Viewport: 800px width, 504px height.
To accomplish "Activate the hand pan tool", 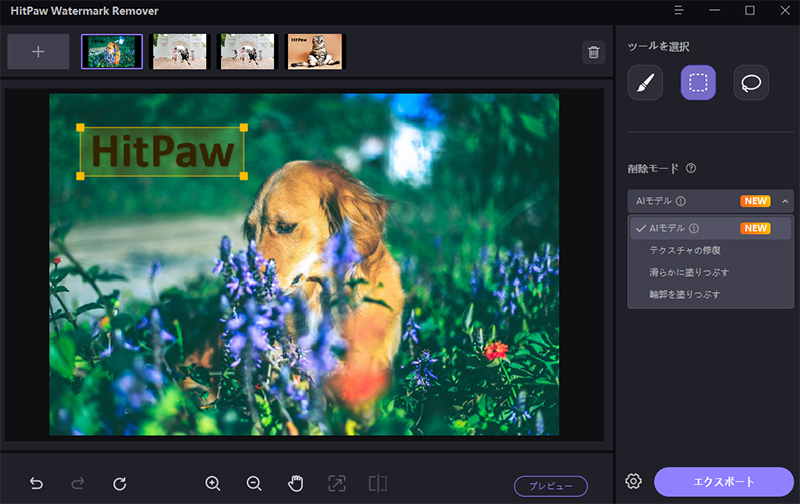I will [295, 483].
